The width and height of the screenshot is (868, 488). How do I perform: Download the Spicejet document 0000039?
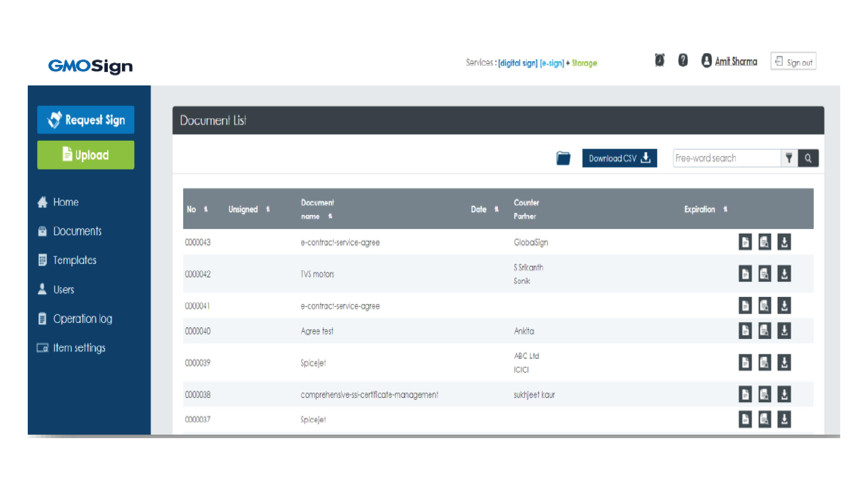784,363
